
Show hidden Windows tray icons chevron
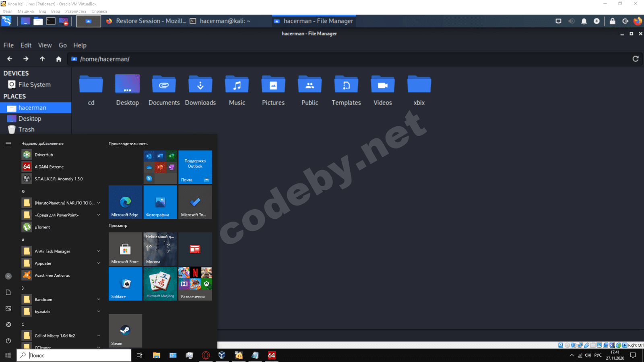(572, 355)
